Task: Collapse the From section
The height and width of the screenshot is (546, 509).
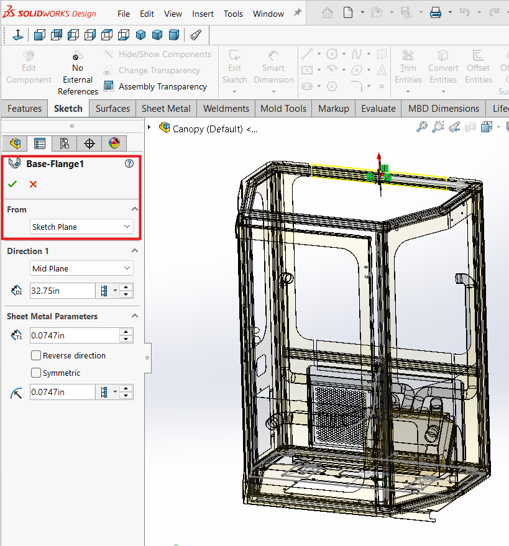Action: pyautogui.click(x=135, y=209)
